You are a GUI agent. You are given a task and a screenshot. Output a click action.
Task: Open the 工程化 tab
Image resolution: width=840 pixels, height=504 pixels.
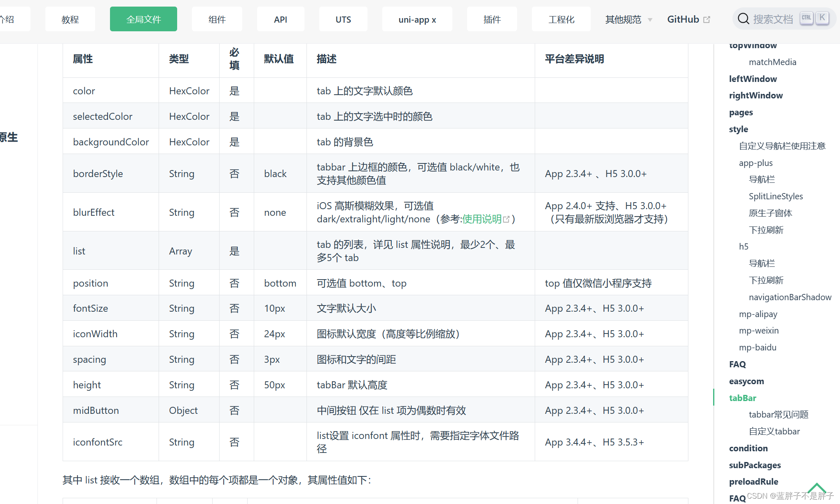[x=561, y=19]
